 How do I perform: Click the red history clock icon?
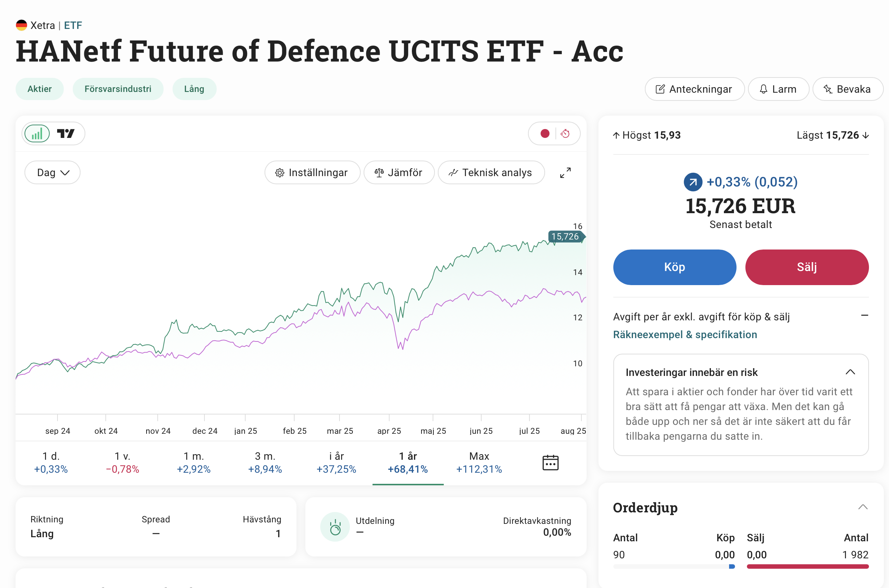(x=565, y=134)
